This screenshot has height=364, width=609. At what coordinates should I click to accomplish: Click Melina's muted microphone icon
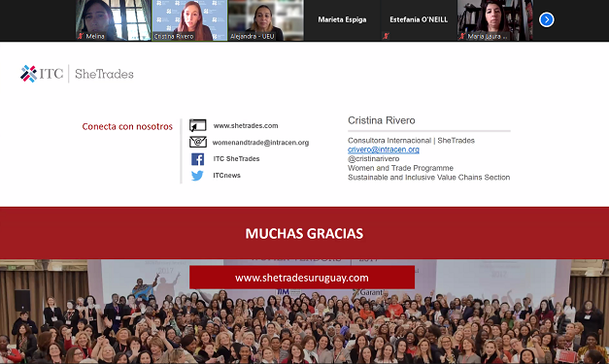point(81,36)
